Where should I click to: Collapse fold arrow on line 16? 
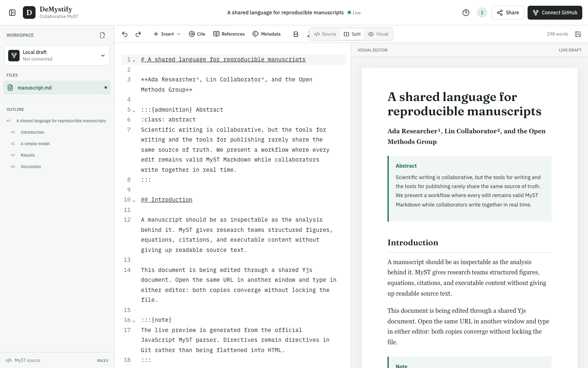134,321
